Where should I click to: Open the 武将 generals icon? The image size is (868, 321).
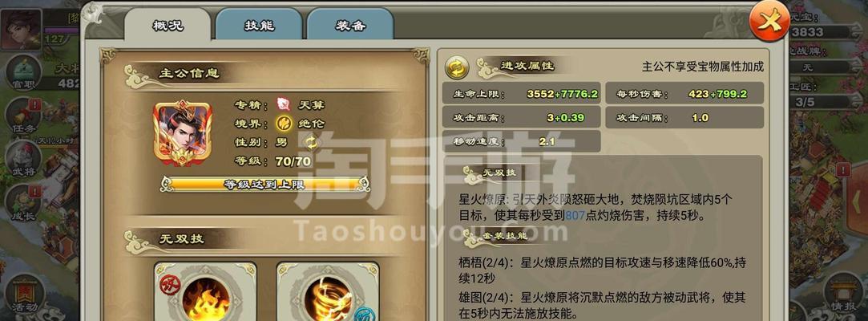[23, 159]
